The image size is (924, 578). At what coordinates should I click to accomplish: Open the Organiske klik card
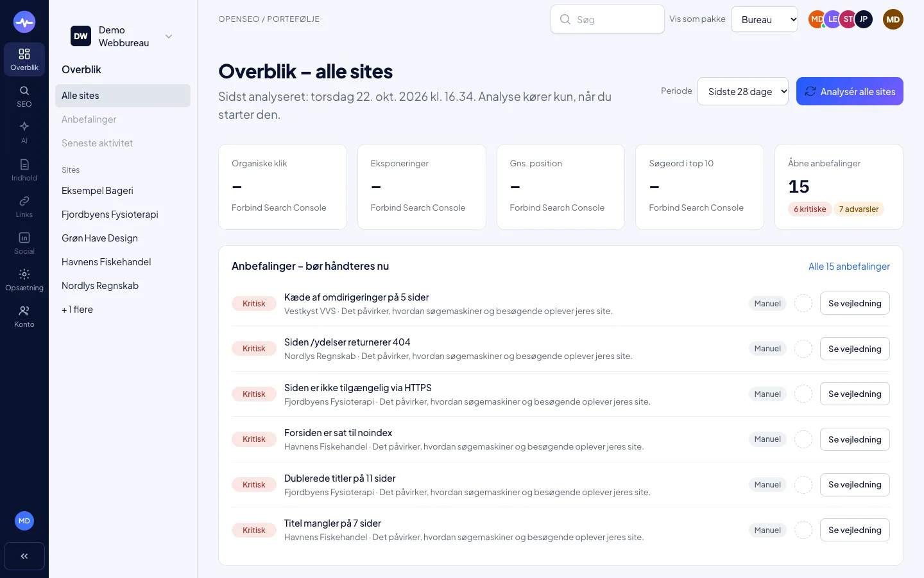282,187
